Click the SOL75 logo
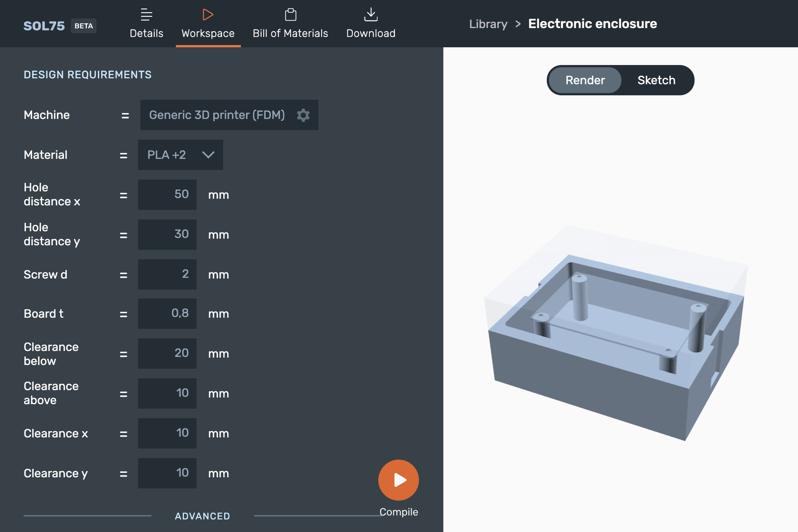This screenshot has height=532, width=798. pyautogui.click(x=44, y=26)
